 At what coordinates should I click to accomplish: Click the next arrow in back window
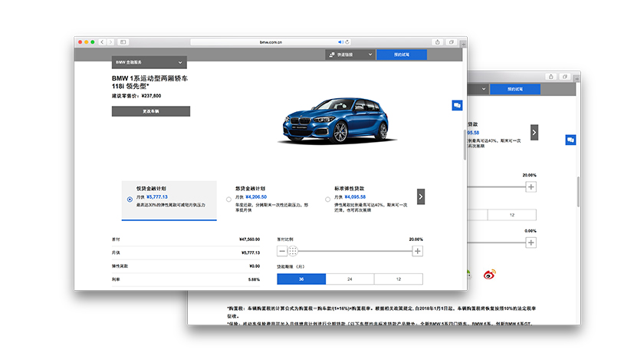click(534, 132)
